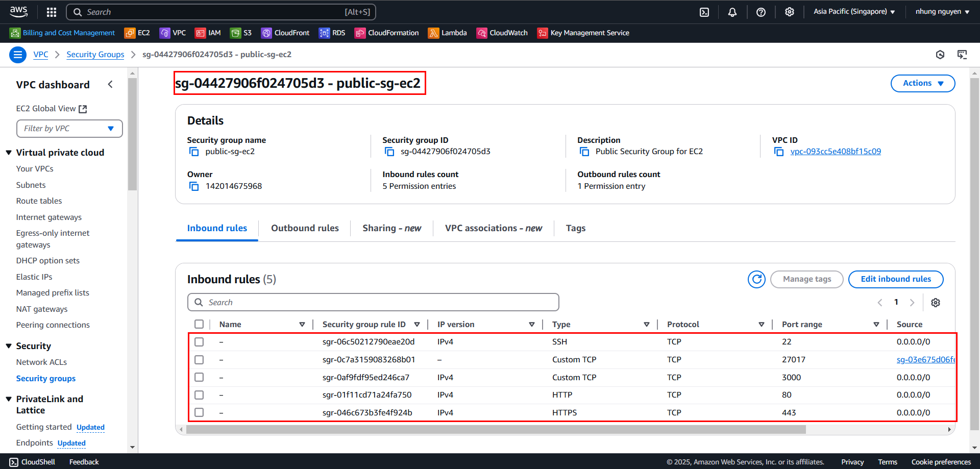This screenshot has width=980, height=469.
Task: Select all inbound rules header checkbox
Action: click(x=199, y=324)
